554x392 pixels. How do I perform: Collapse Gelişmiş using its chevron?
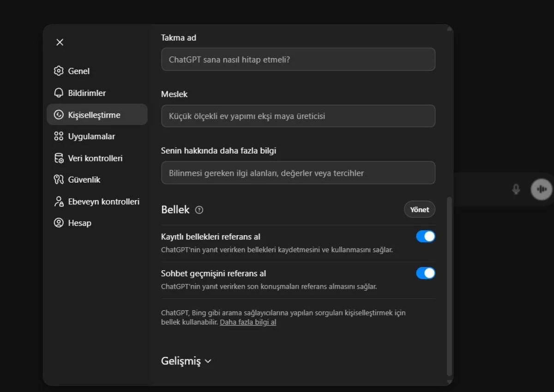[x=207, y=362]
